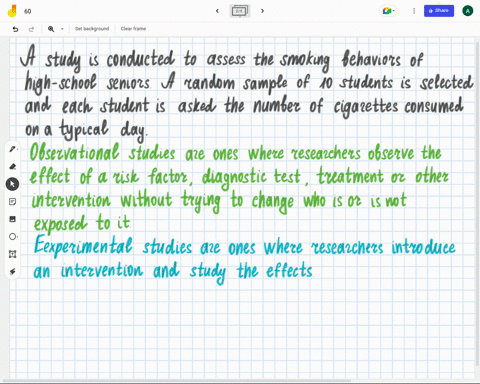Choose the Select arrow tool

point(12,184)
